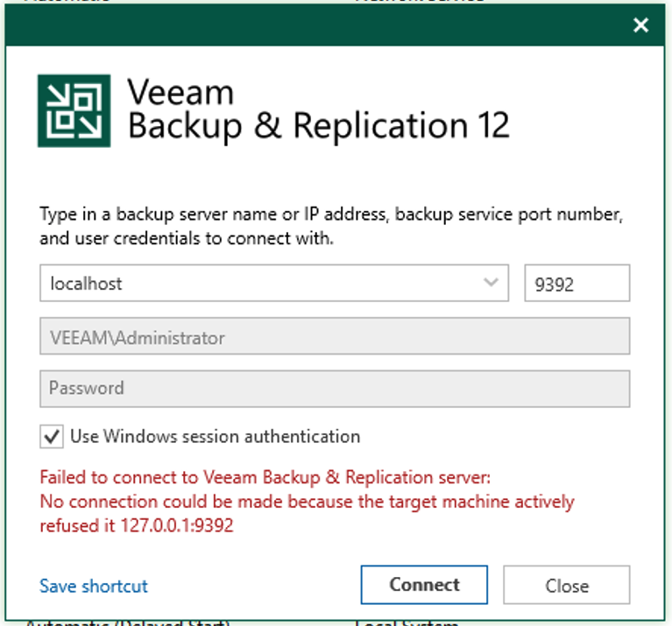
Task: Untick the Windows session authentication checkbox
Action: pos(52,436)
